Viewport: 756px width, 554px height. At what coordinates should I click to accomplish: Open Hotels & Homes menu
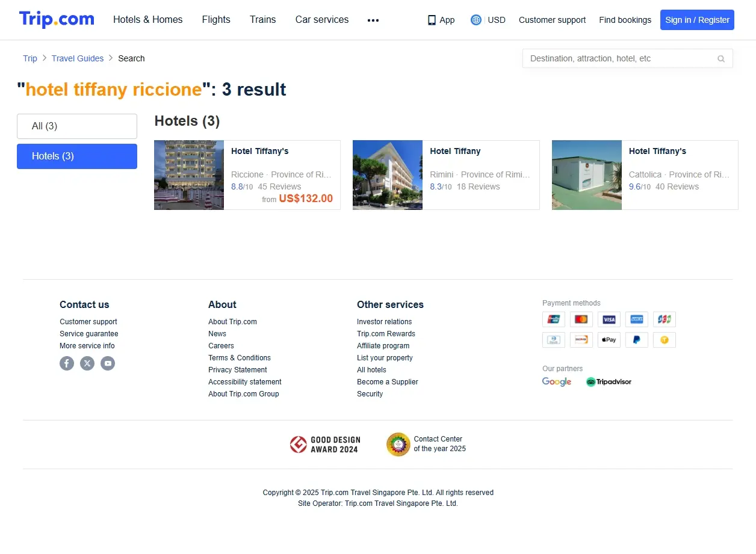(148, 20)
